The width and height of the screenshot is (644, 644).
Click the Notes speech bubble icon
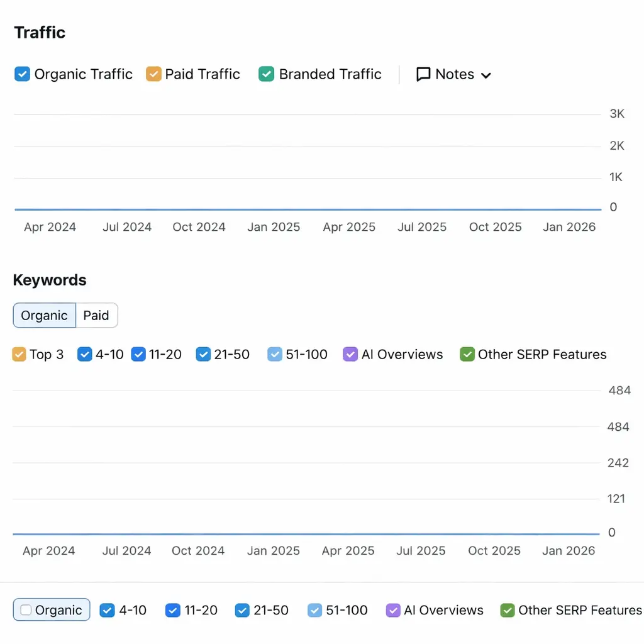coord(423,74)
